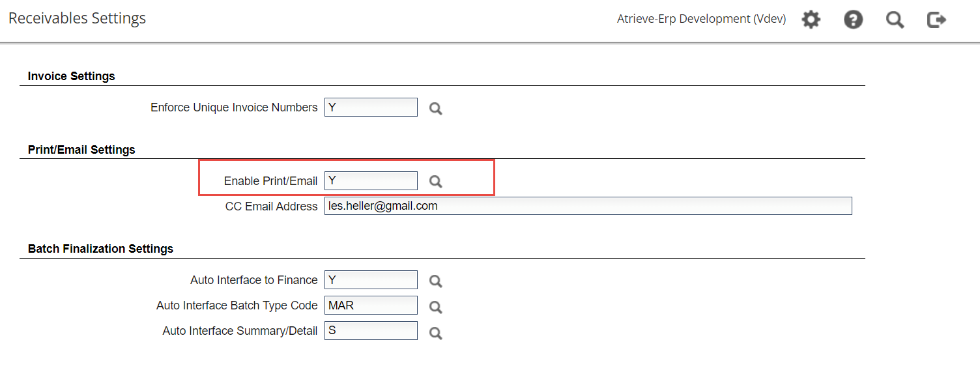Select the Auto Interface to Finance field
The width and height of the screenshot is (980, 383).
(371, 280)
